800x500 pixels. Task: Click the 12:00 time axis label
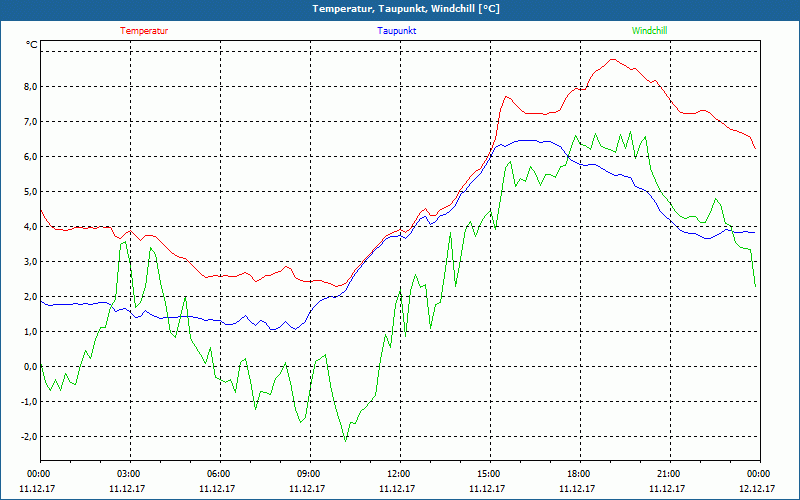coord(400,474)
